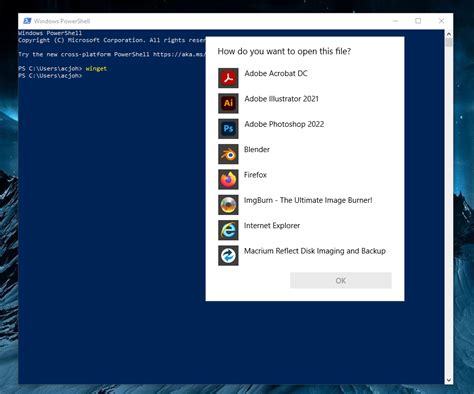The height and width of the screenshot is (394, 474).
Task: Confirm the selection with the OK button
Action: click(x=341, y=280)
